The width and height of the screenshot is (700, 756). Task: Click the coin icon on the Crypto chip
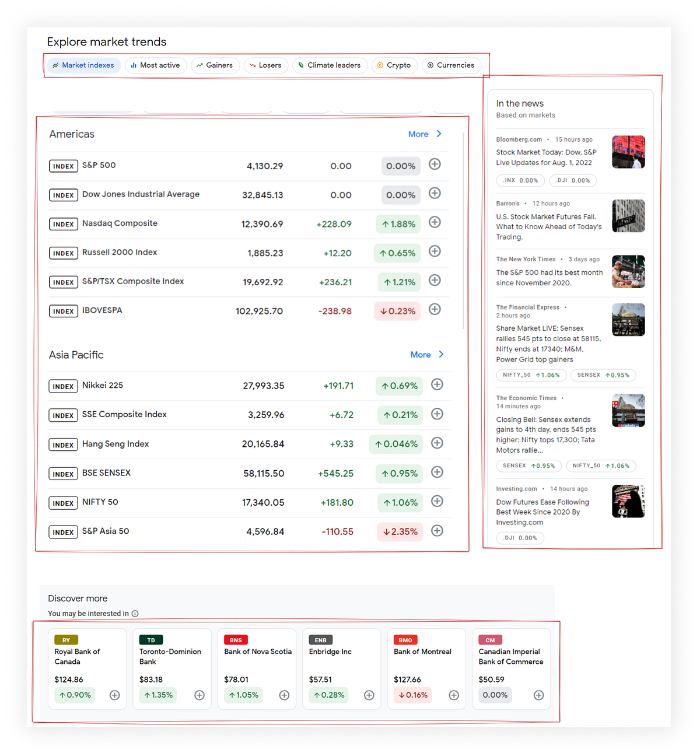click(x=379, y=65)
